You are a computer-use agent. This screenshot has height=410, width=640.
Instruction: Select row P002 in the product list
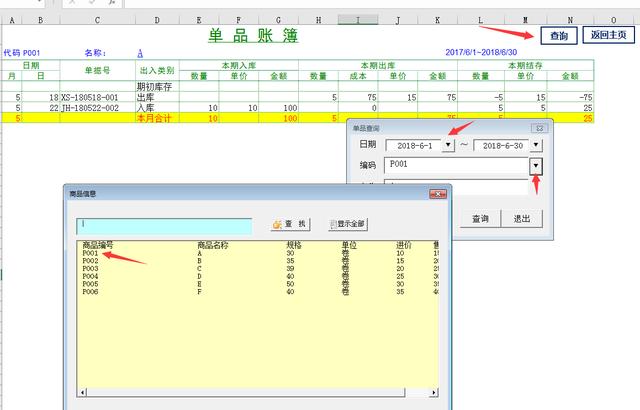pyautogui.click(x=258, y=261)
